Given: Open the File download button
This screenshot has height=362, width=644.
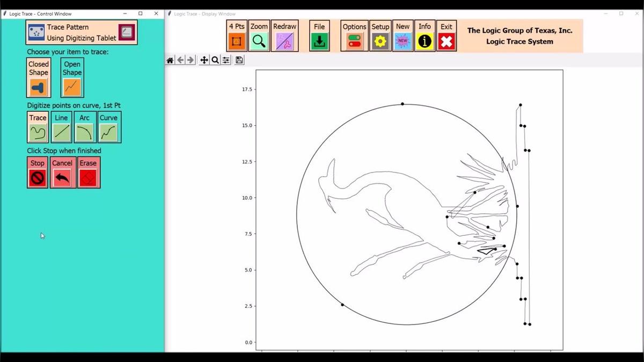Looking at the screenshot, I should click(319, 36).
